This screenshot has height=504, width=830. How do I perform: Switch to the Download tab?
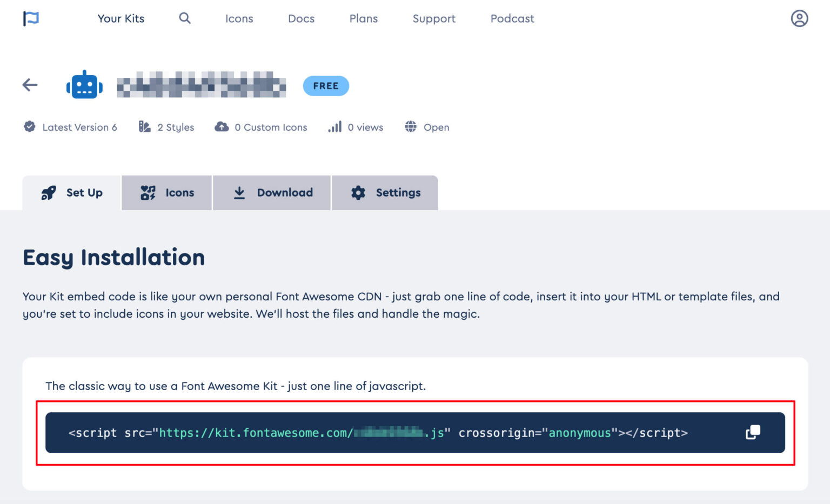point(272,192)
